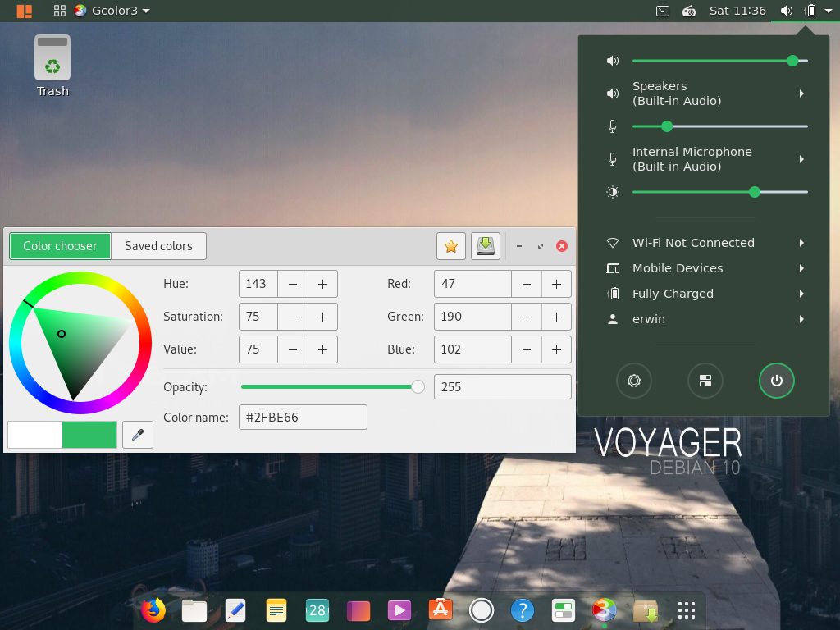Decrease the Blue value
Screen dimensions: 840x630
point(527,349)
